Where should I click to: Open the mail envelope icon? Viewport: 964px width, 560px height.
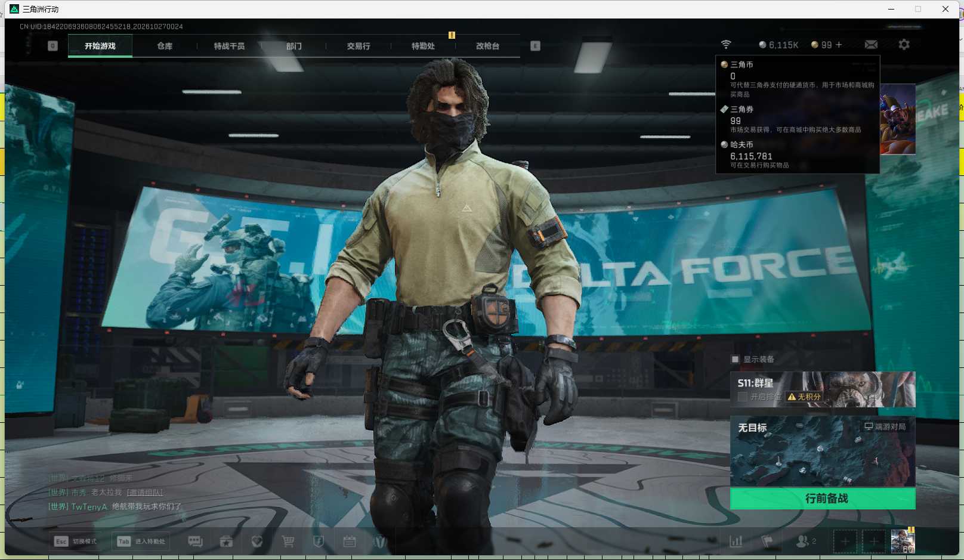point(871,45)
